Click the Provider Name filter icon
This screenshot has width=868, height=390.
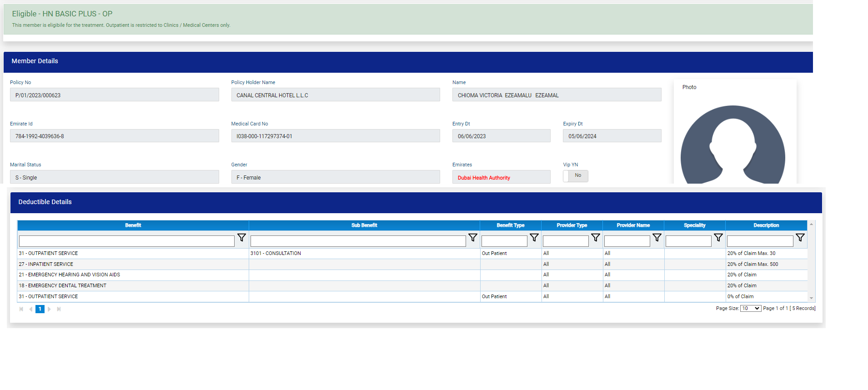[x=657, y=238]
